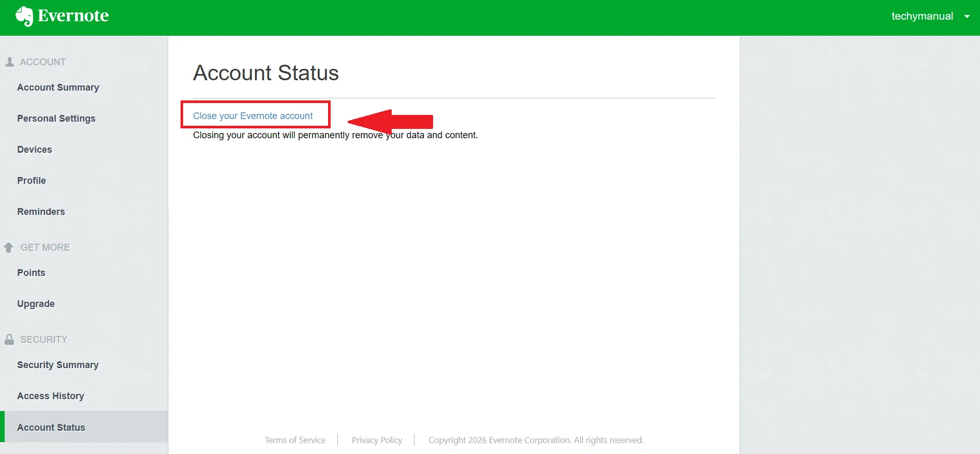Viewport: 980px width, 454px height.
Task: Open the techymanual user menu arrow
Action: (967, 17)
